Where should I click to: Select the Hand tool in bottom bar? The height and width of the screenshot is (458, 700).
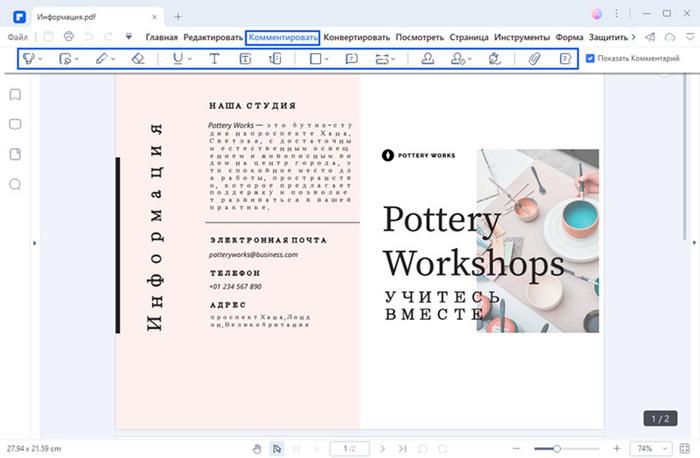pyautogui.click(x=257, y=448)
